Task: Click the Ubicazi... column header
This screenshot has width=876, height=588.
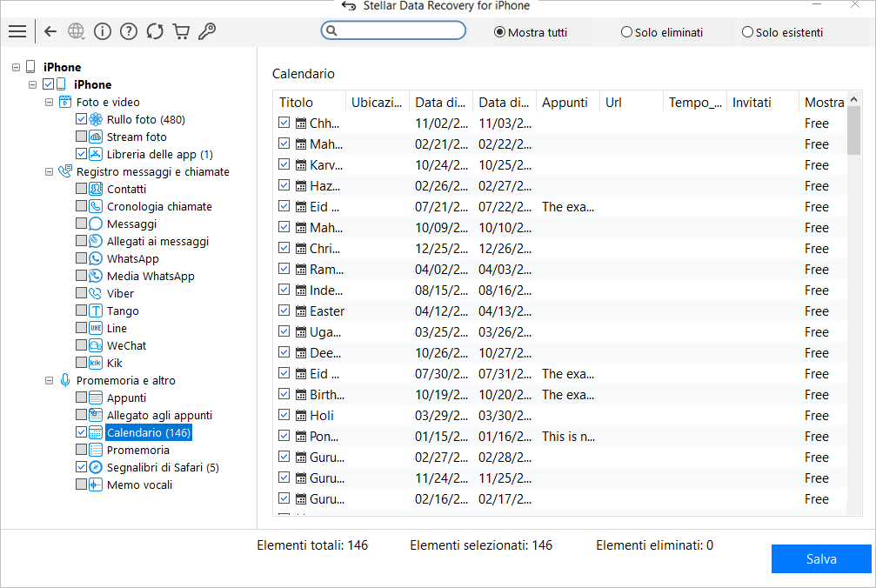Action: tap(378, 102)
